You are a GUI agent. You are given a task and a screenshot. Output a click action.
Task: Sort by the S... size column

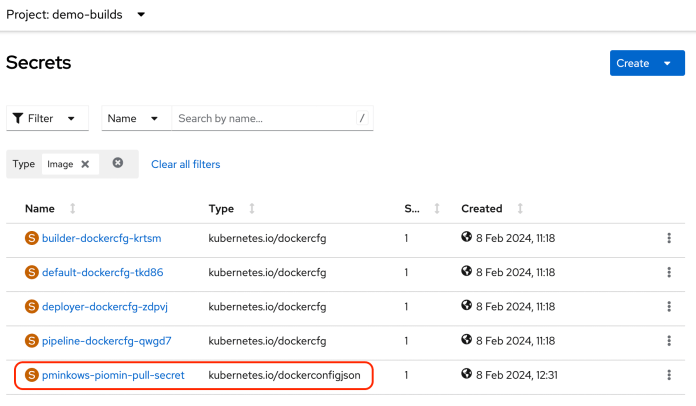[x=437, y=209]
